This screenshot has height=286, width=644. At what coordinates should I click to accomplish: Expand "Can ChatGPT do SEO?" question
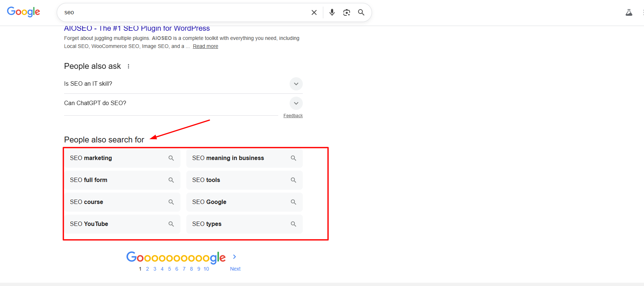296,103
